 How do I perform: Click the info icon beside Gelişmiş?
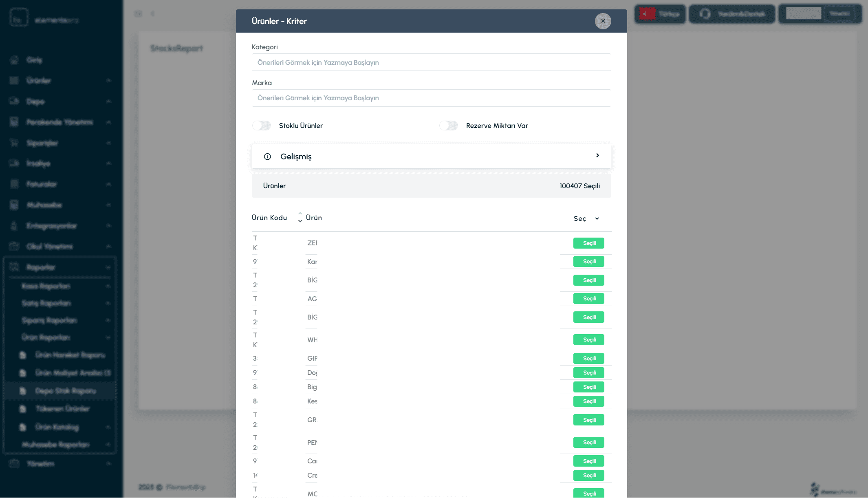(x=267, y=156)
